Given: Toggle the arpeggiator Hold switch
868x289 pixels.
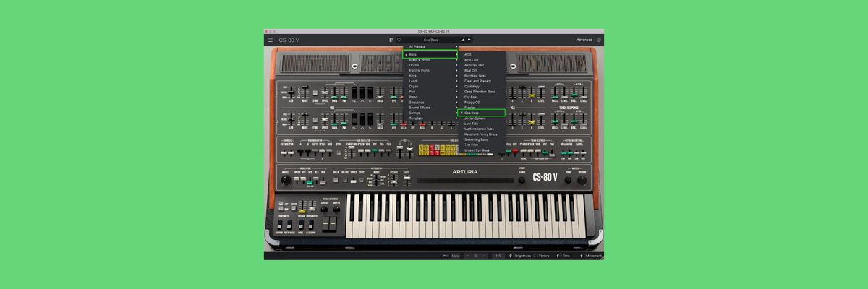Looking at the screenshot, I should coord(336,180).
